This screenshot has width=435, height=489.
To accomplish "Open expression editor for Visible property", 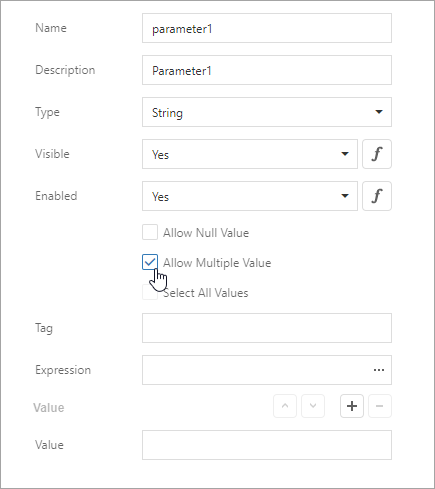I will tap(377, 154).
